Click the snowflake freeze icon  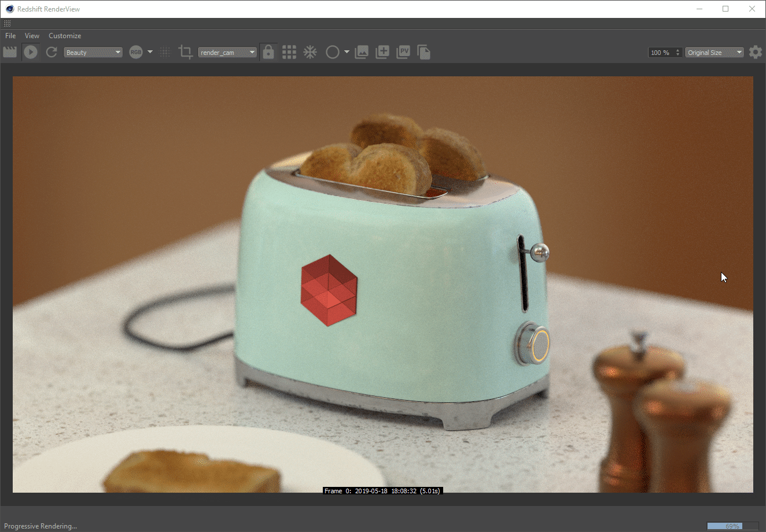click(310, 52)
